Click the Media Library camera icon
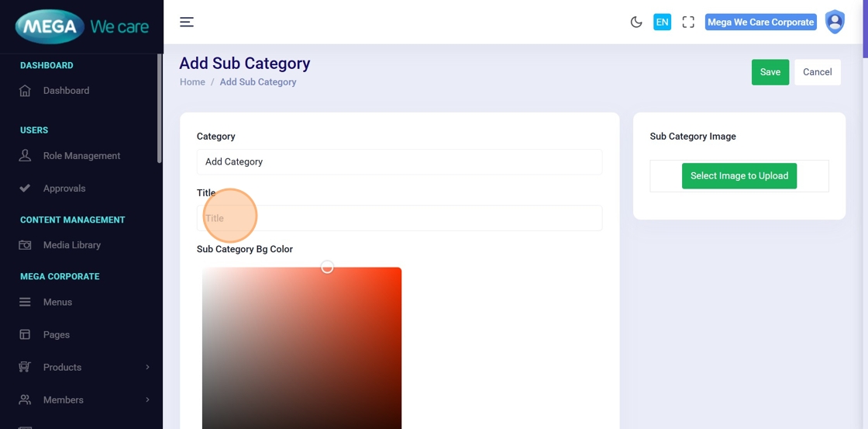This screenshot has width=868, height=429. tap(25, 245)
